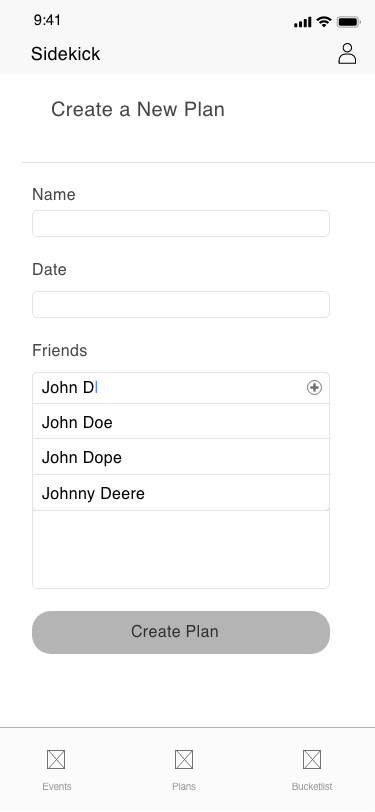Choose John Dope suggestion
The image size is (375, 812).
click(x=181, y=457)
